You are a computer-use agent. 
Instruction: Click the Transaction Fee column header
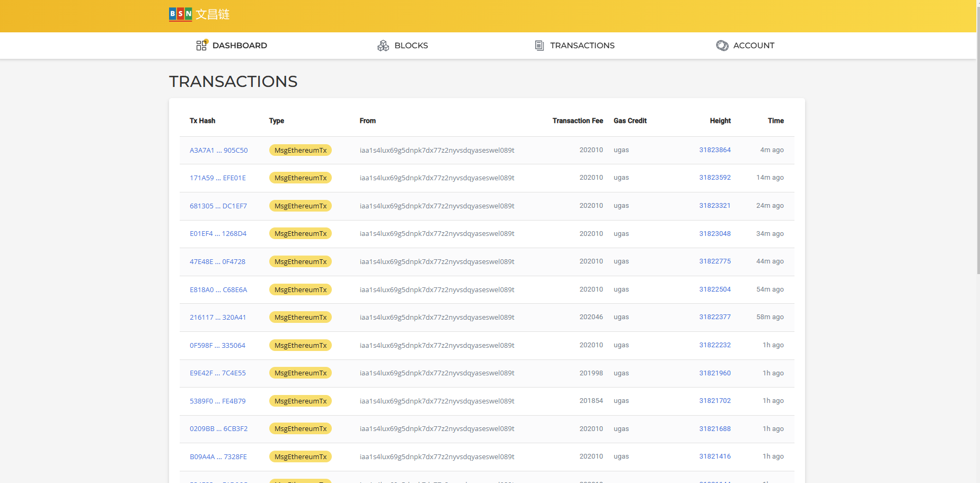point(578,121)
